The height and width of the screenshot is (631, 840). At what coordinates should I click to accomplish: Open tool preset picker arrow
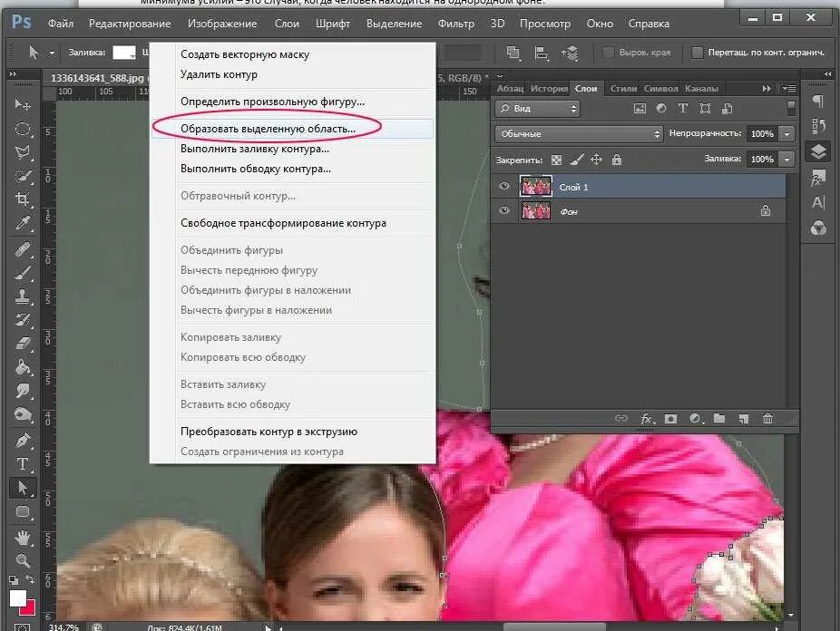click(x=52, y=53)
